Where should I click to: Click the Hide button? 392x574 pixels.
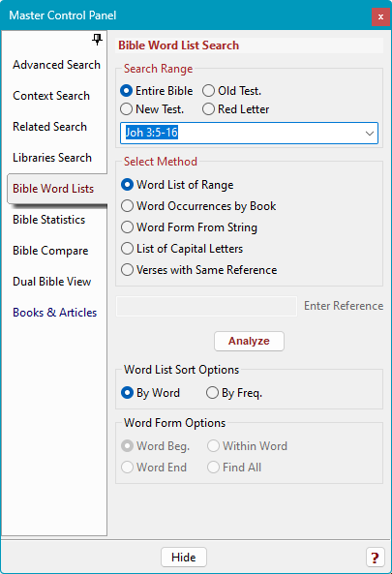pos(184,558)
